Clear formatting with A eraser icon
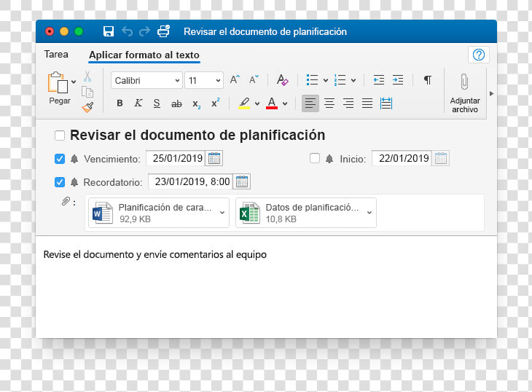Screen dimensions: 532x392 point(282,79)
